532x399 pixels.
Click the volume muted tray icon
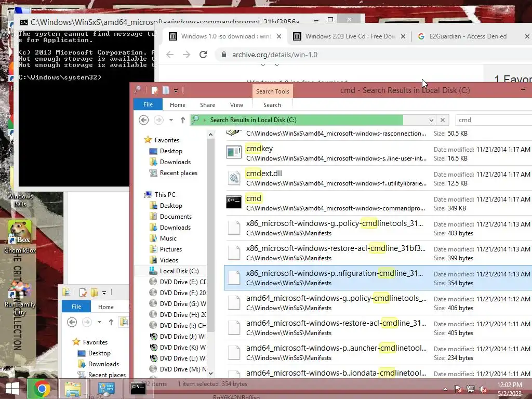pyautogui.click(x=483, y=389)
